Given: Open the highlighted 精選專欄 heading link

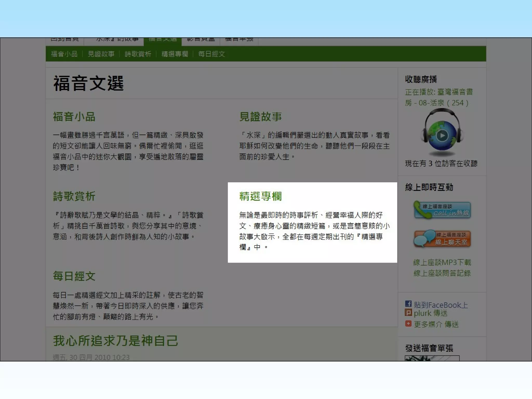Looking at the screenshot, I should (x=260, y=196).
